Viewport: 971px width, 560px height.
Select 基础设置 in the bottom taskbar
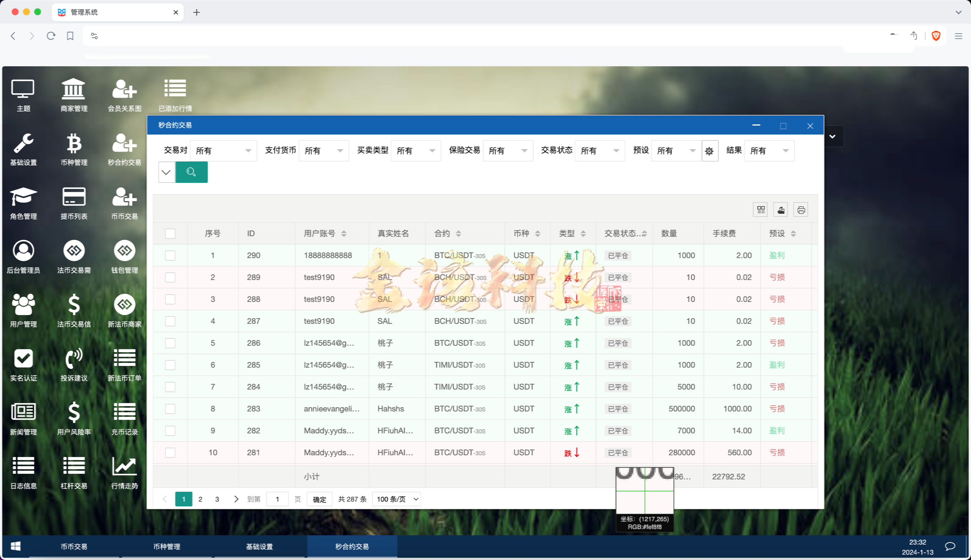click(x=260, y=546)
